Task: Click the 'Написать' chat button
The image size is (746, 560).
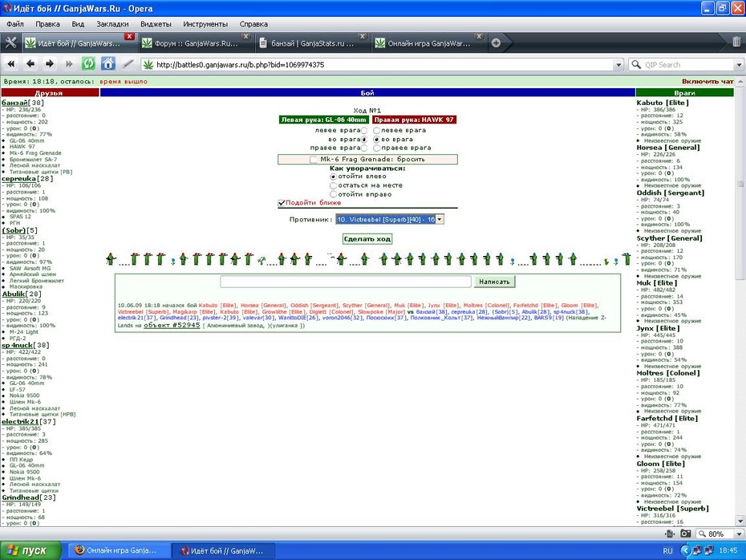Action: tap(494, 282)
